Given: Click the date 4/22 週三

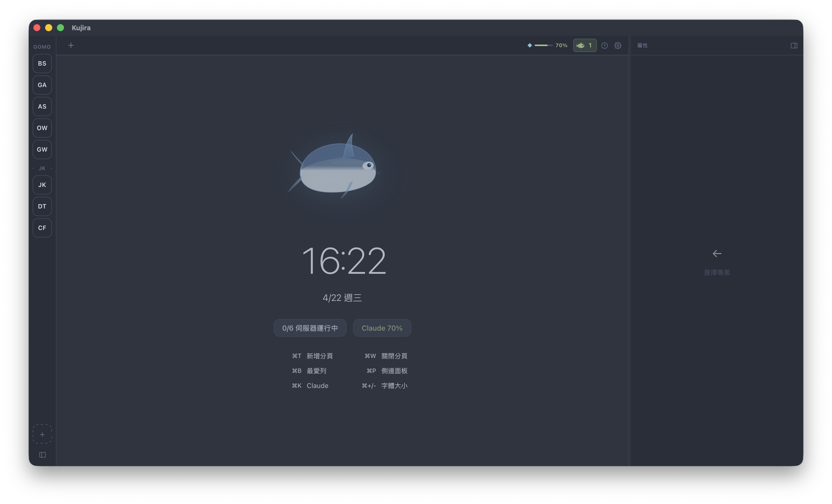Looking at the screenshot, I should [342, 298].
